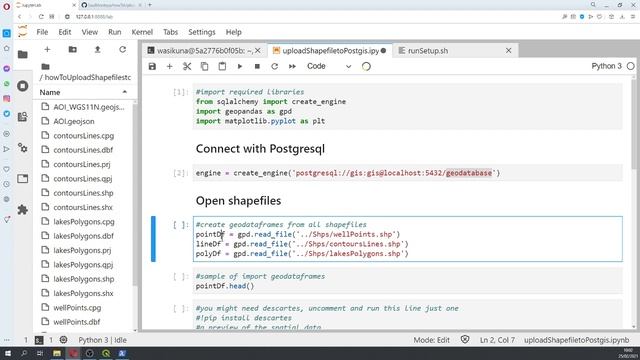Open the Kernel menu
The width and height of the screenshot is (640, 360).
[142, 32]
